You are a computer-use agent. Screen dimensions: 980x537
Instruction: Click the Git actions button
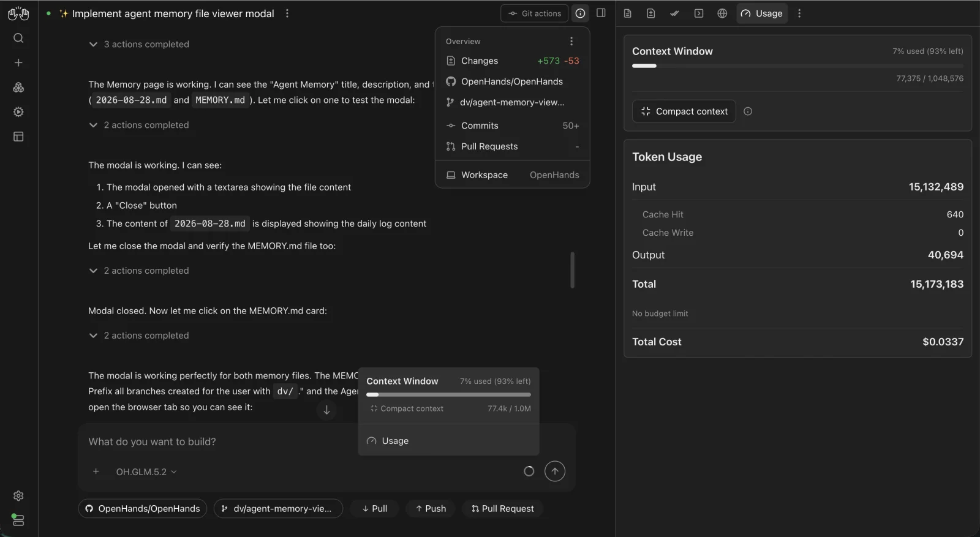(535, 13)
